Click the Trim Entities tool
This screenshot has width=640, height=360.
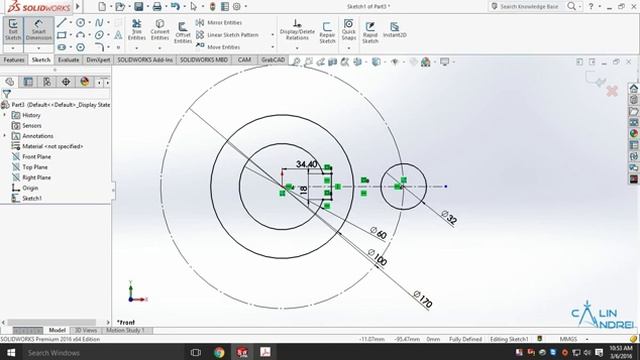tap(137, 29)
